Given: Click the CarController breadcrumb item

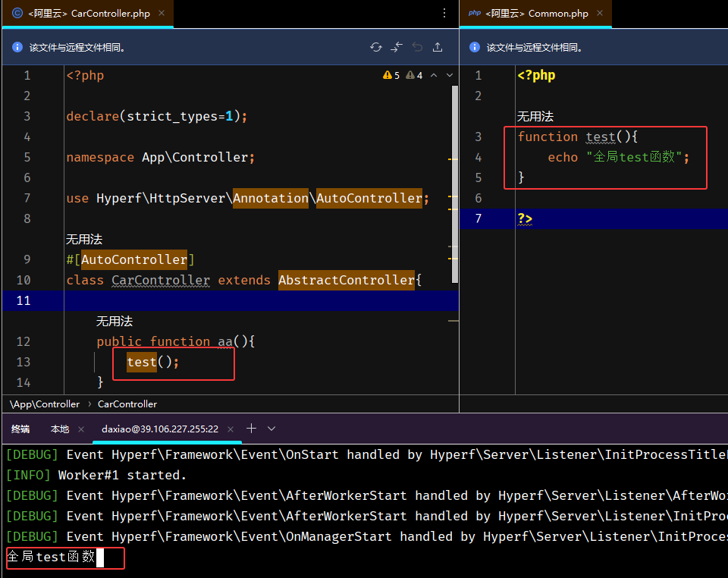Looking at the screenshot, I should [127, 404].
